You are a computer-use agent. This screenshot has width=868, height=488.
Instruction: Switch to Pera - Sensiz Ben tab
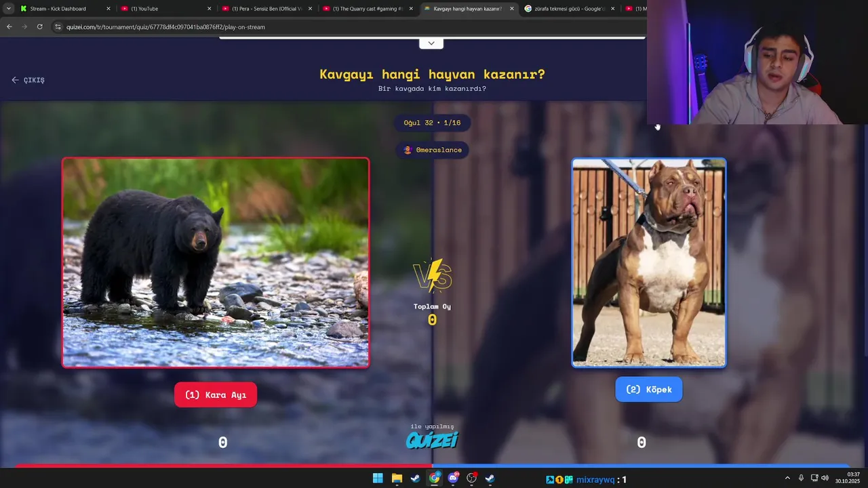tap(267, 9)
